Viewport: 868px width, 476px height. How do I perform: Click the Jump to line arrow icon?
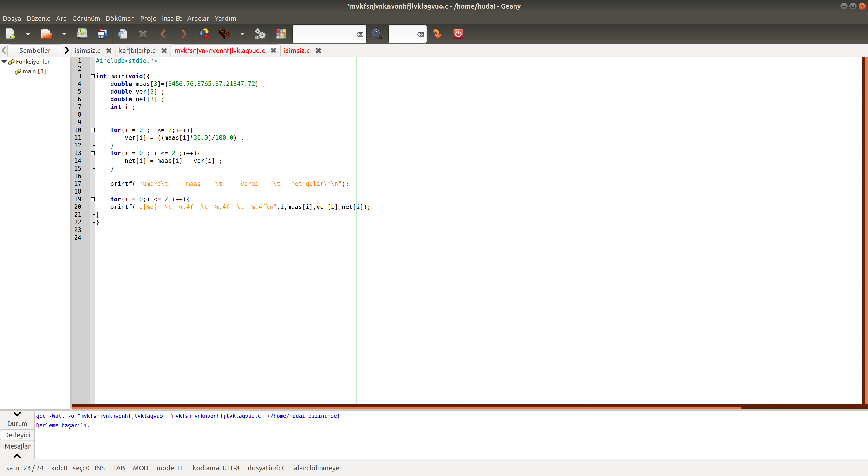pyautogui.click(x=437, y=34)
